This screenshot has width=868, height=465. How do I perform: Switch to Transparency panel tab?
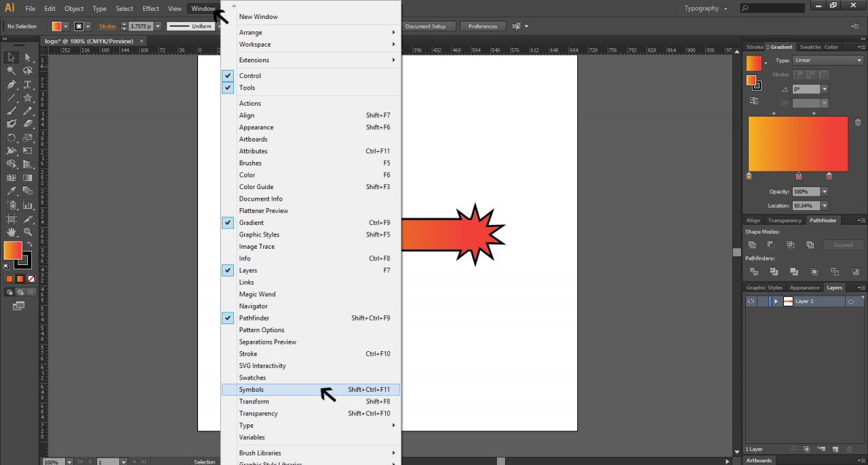click(785, 220)
